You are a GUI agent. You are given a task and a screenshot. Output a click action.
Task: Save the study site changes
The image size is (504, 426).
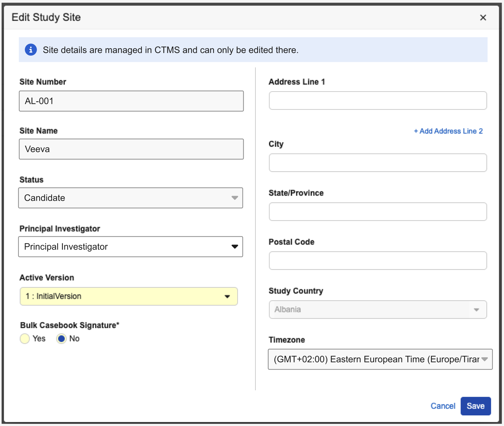(476, 406)
